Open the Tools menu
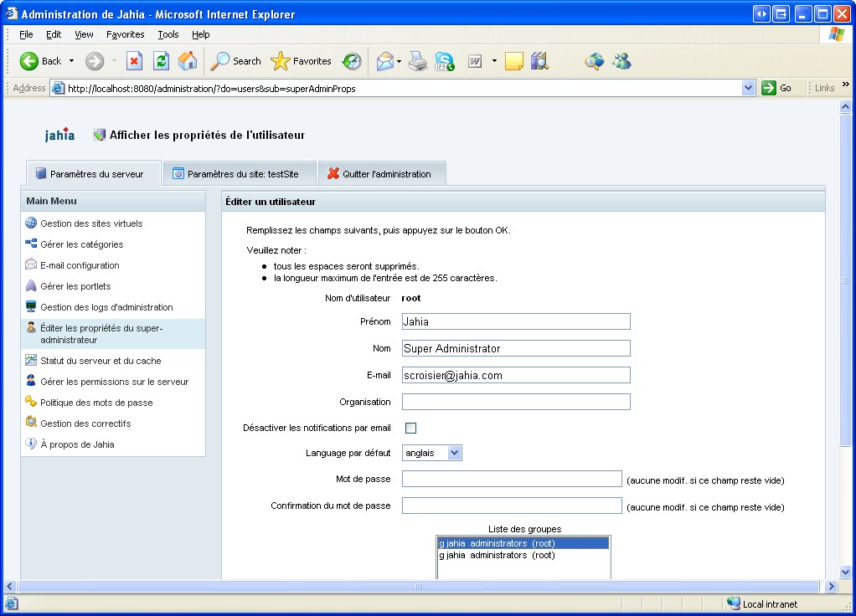 click(168, 34)
